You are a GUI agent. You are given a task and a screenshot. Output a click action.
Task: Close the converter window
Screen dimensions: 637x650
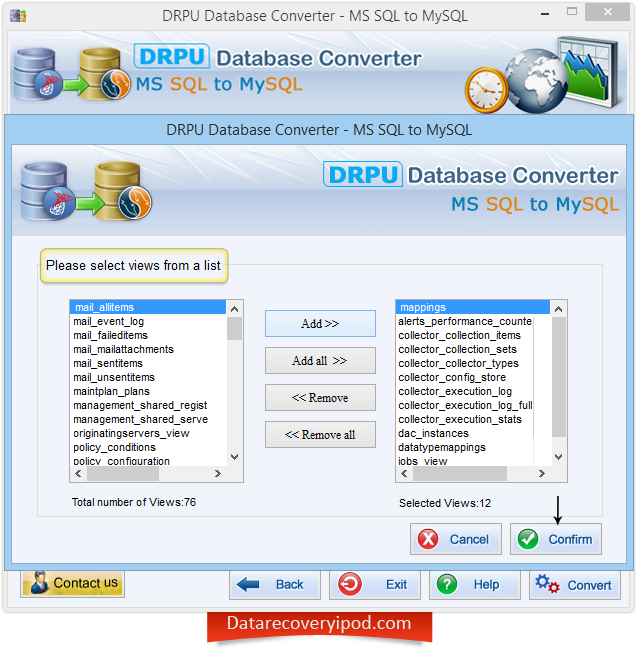[608, 12]
